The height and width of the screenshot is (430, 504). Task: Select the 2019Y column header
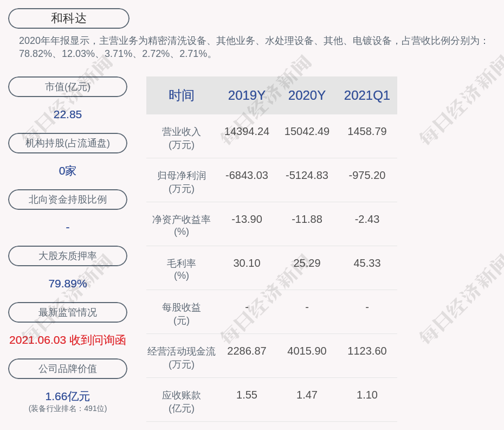[x=247, y=95]
